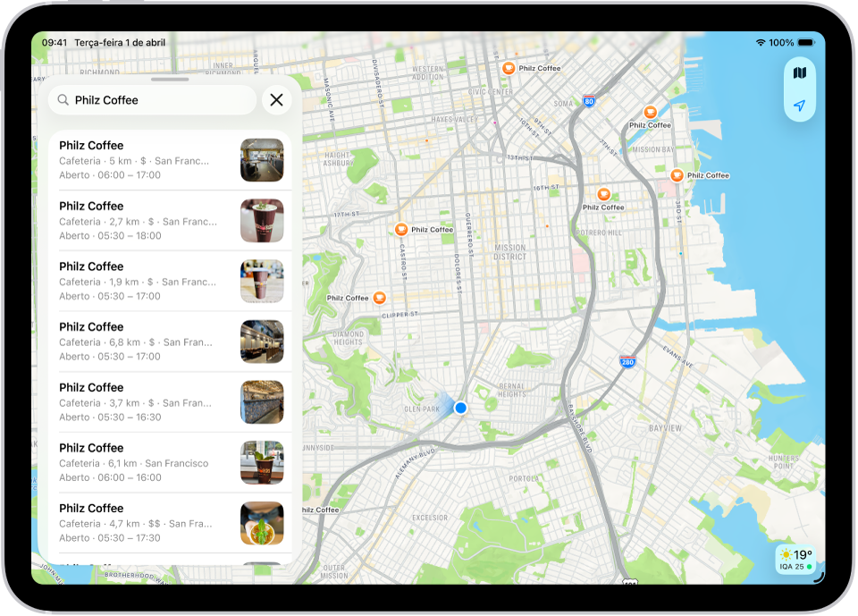The height and width of the screenshot is (616, 858).
Task: Tap the sun weather icon showing 19°
Action: click(x=786, y=554)
